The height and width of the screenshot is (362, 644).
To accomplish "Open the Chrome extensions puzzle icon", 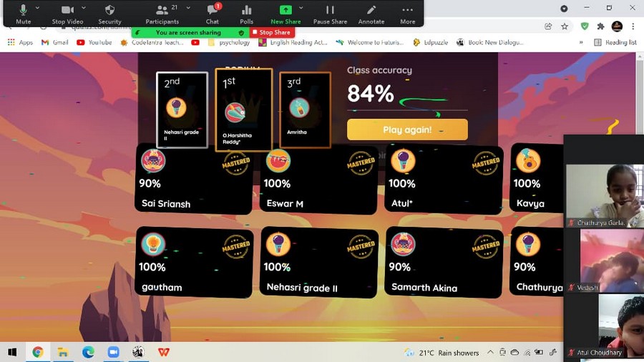I will [600, 26].
